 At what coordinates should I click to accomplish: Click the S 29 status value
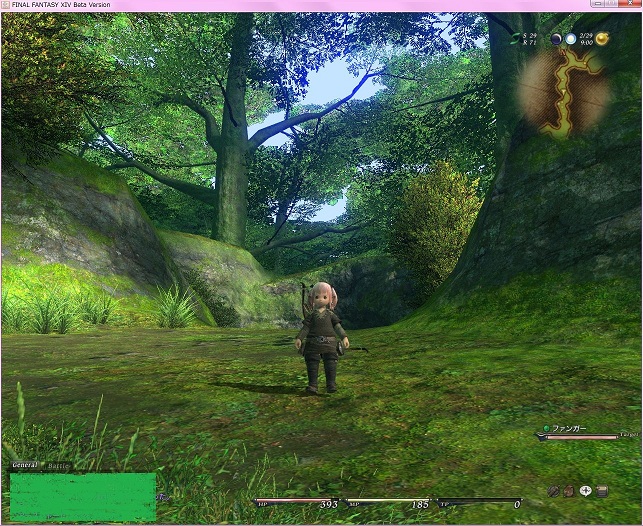pos(529,36)
